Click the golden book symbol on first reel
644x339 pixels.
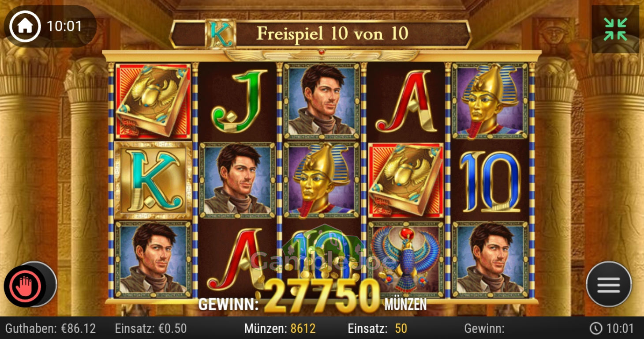(x=153, y=102)
